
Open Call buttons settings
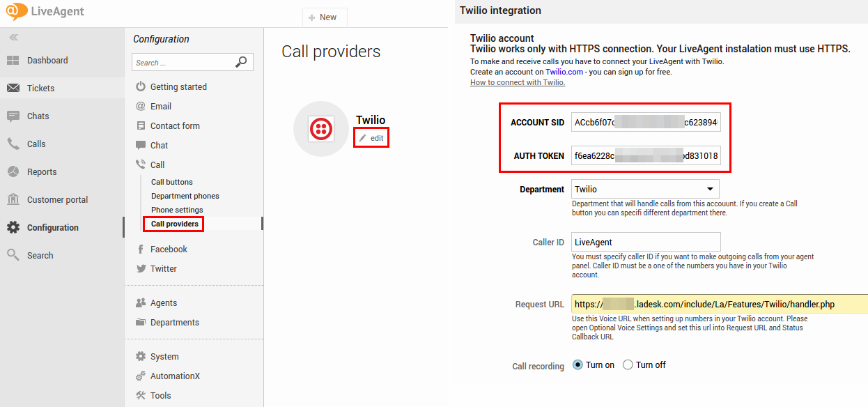[x=172, y=183]
